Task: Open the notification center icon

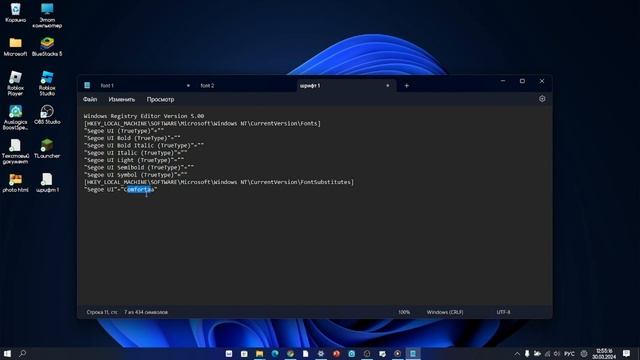Action: [627, 353]
